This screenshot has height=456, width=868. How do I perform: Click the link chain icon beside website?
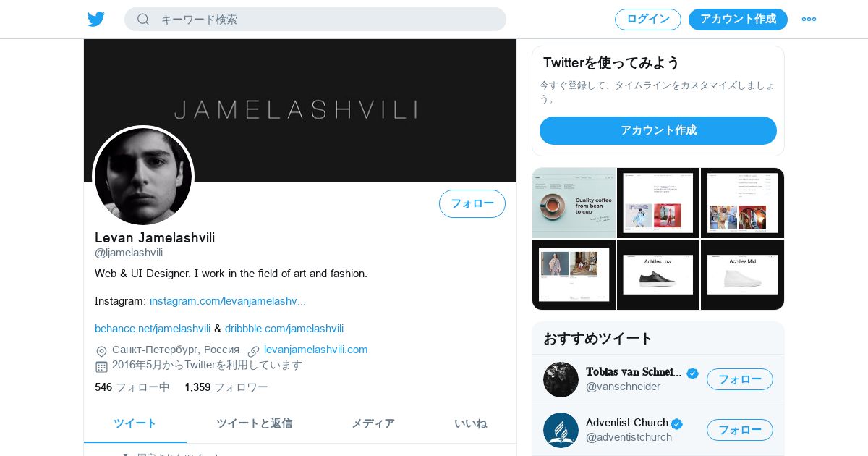point(253,350)
